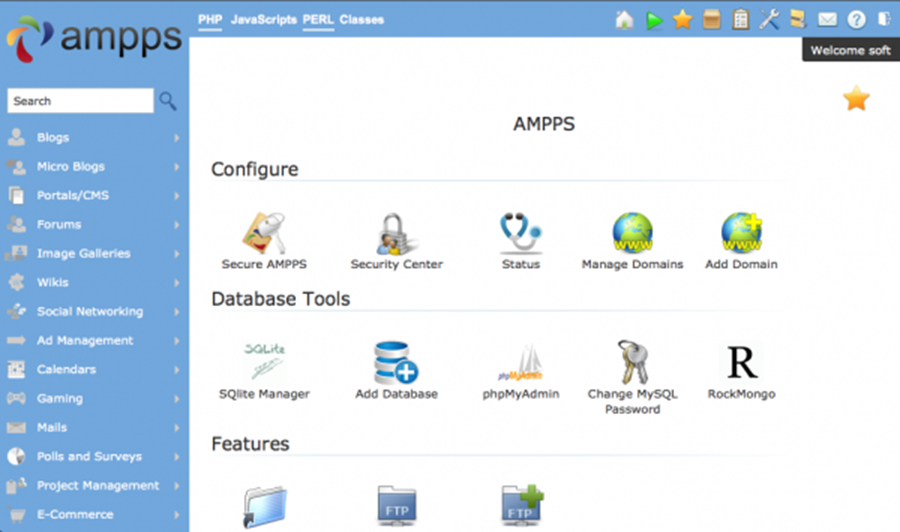Click the phpMyAdmin text label
The height and width of the screenshot is (532, 900).
pos(521,394)
